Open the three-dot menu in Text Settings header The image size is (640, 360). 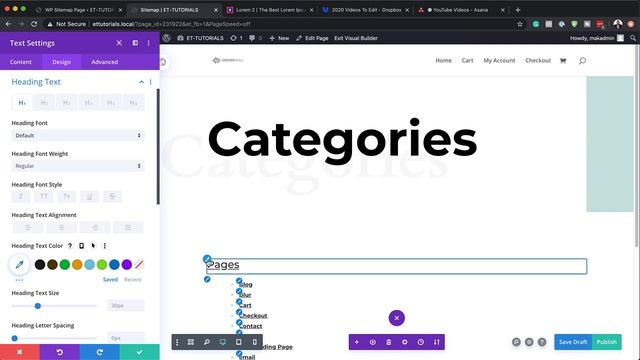coord(149,43)
